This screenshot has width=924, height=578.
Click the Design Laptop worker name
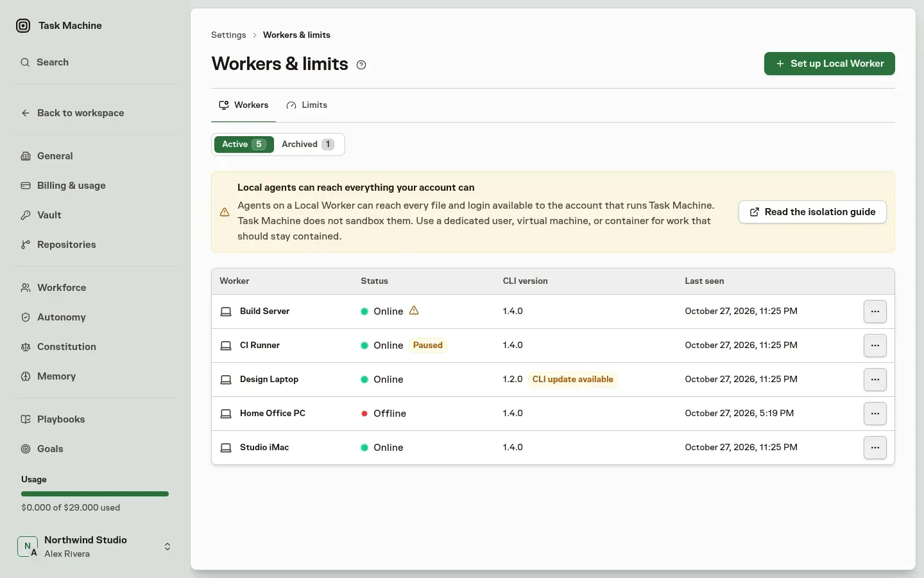(x=269, y=380)
